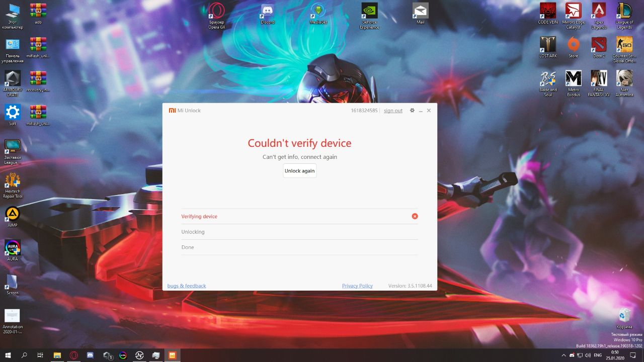The image size is (644, 362).
Task: Select the Control Panel desktop icon
Action: pyautogui.click(x=13, y=50)
